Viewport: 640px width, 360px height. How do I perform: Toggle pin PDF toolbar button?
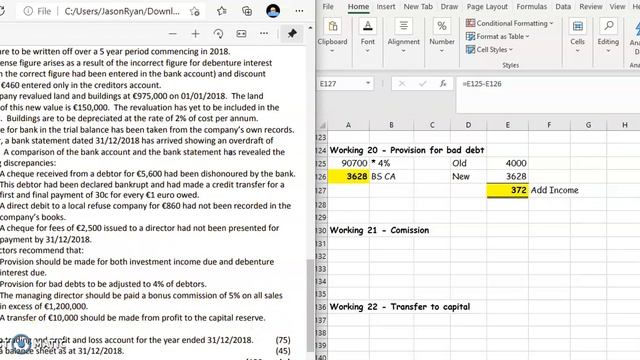(x=292, y=33)
